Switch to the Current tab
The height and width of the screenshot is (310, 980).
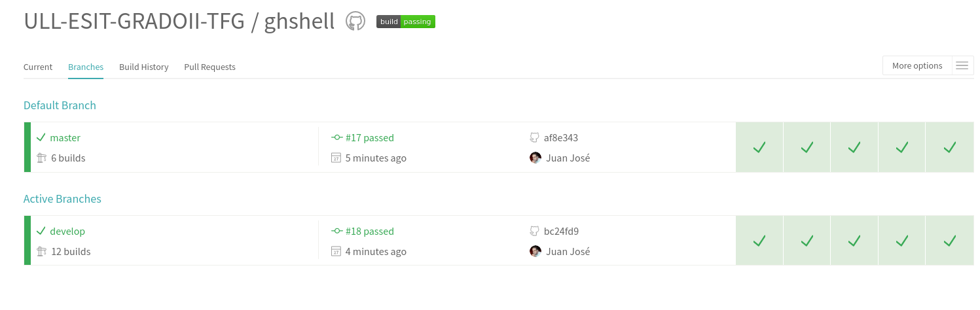38,67
